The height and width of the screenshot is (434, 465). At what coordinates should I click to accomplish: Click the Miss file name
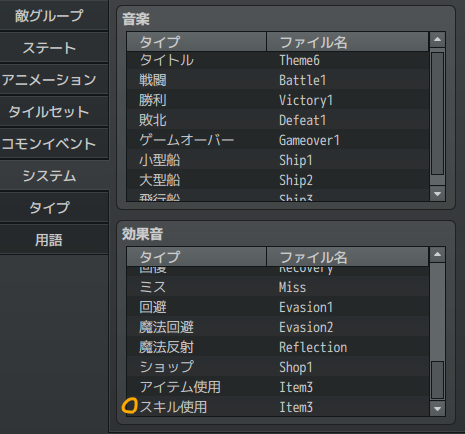292,287
